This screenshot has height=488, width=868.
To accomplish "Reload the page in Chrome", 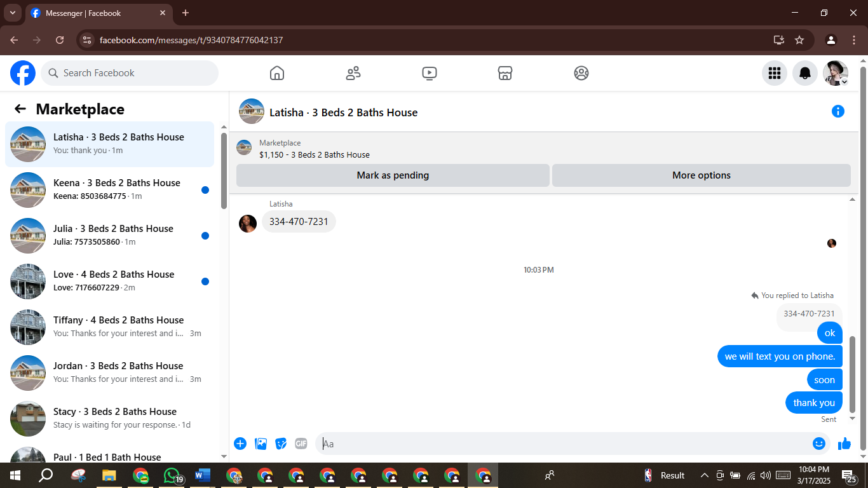I will tap(60, 40).
